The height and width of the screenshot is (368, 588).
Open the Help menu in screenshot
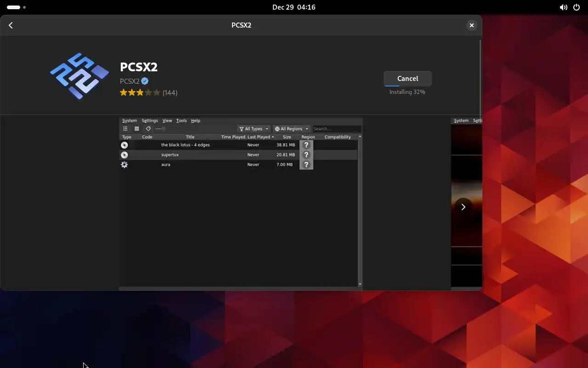pyautogui.click(x=196, y=121)
